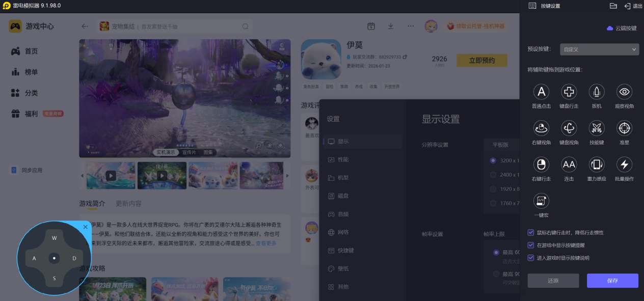Viewport: 644px width, 301px height.
Task: Open the downloads arrow icon
Action: click(391, 26)
